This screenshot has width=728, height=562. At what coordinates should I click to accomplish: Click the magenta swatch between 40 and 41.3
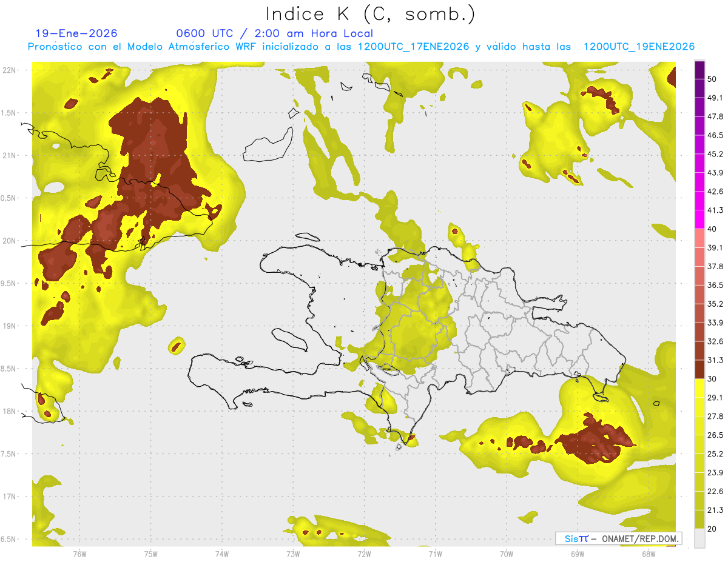(700, 219)
